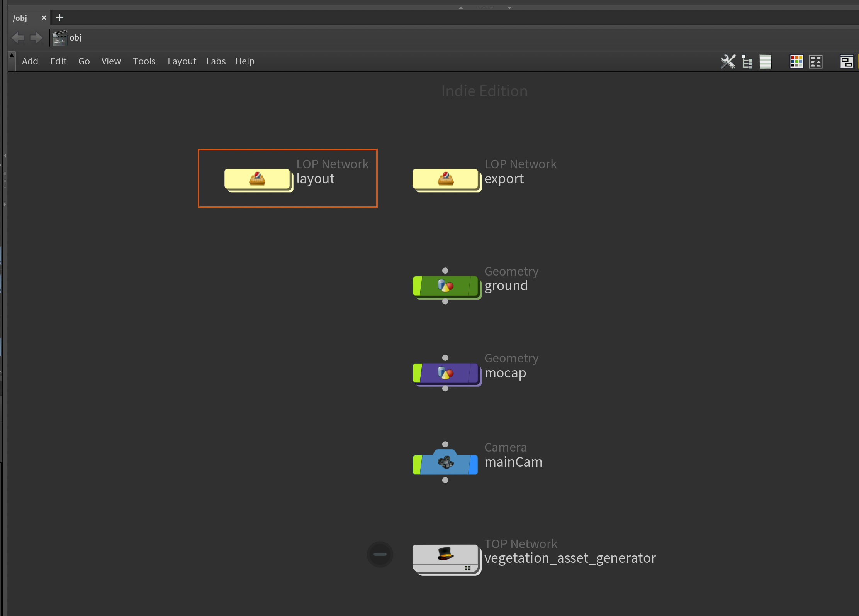Click the obj clapperboard path icon
The width and height of the screenshot is (859, 616).
[59, 38]
